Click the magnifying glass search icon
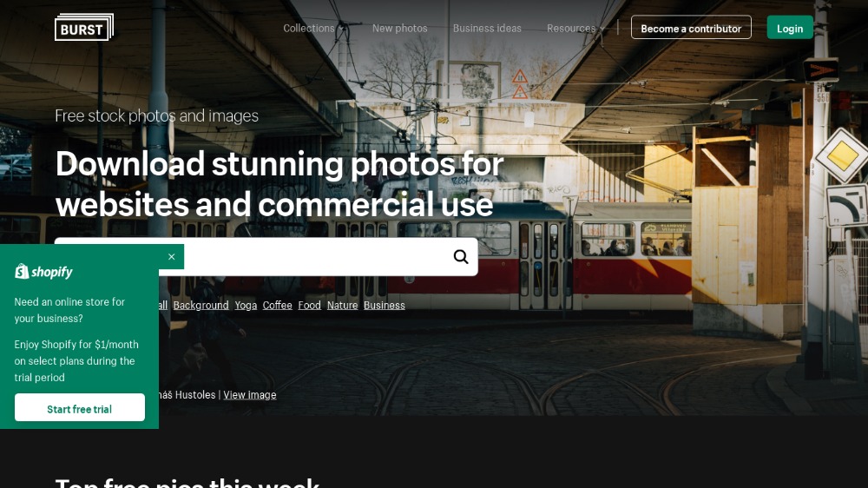 [x=461, y=256]
